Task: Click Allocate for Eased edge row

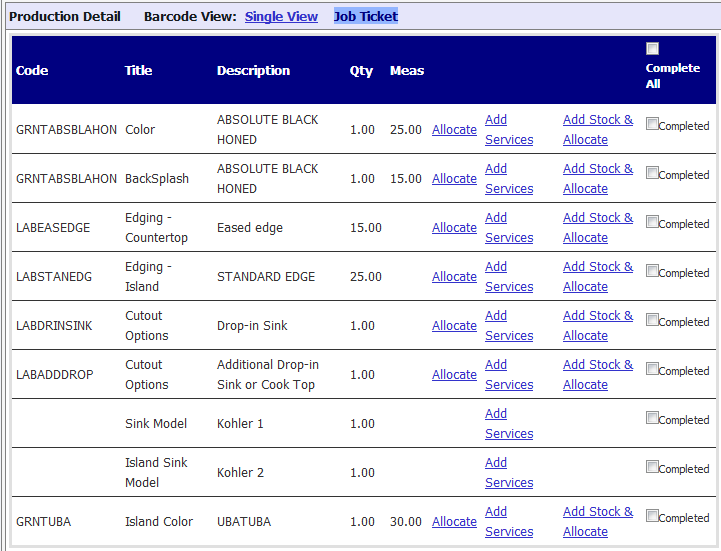Action: [x=454, y=228]
